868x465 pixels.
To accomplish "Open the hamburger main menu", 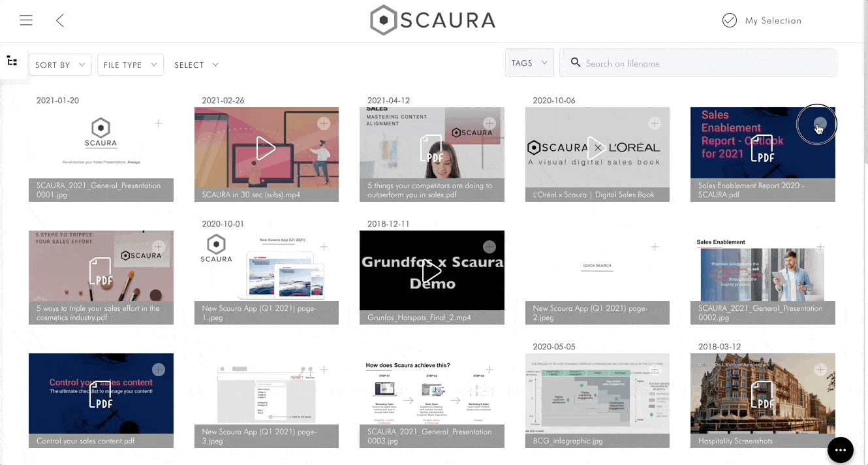I will tap(26, 20).
